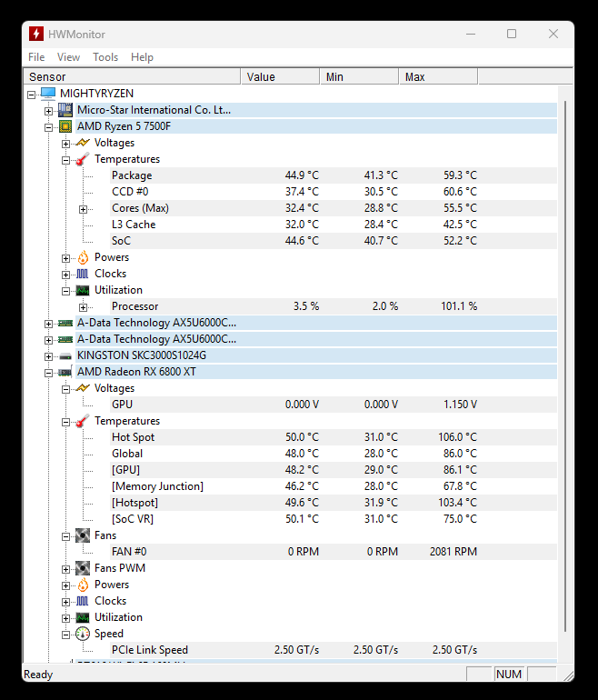Select the Package temperature row
This screenshot has width=598, height=700.
pyautogui.click(x=334, y=175)
